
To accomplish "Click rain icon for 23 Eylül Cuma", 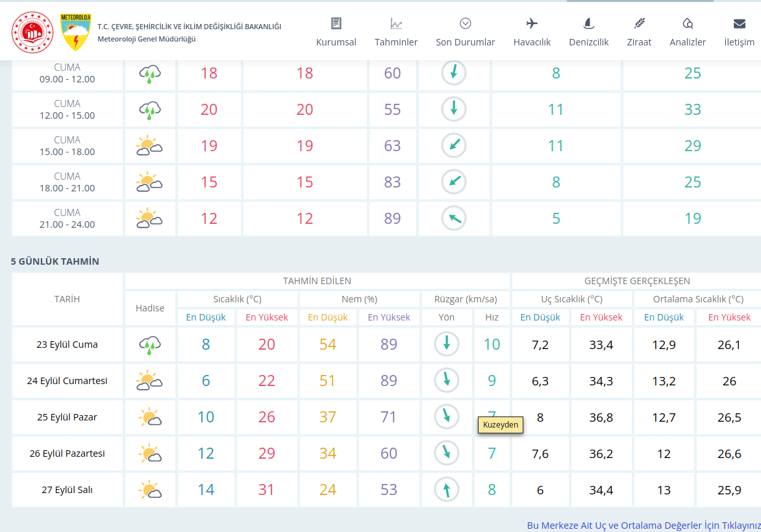I will (150, 345).
